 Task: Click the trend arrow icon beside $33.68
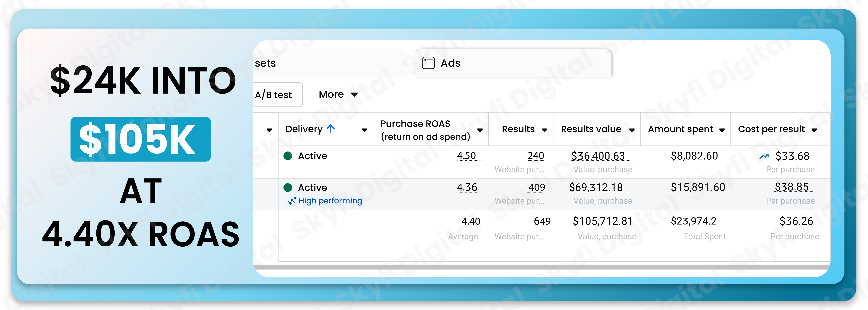click(x=764, y=156)
